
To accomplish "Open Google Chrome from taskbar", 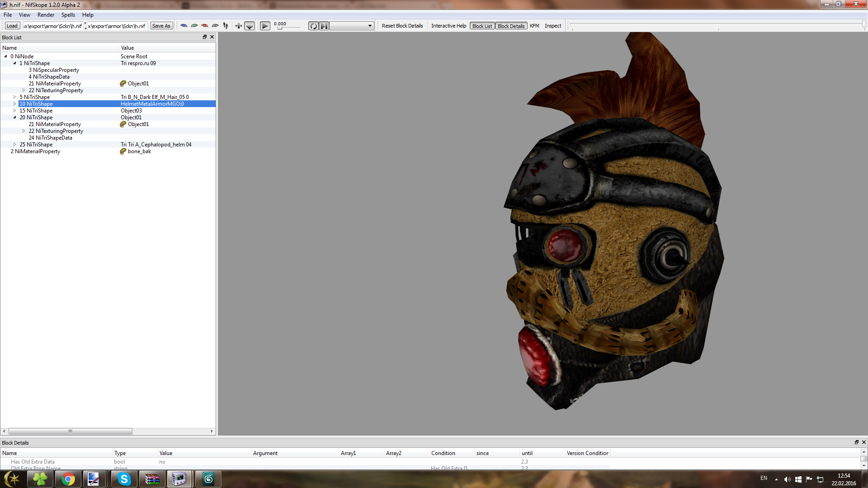I will coord(68,479).
